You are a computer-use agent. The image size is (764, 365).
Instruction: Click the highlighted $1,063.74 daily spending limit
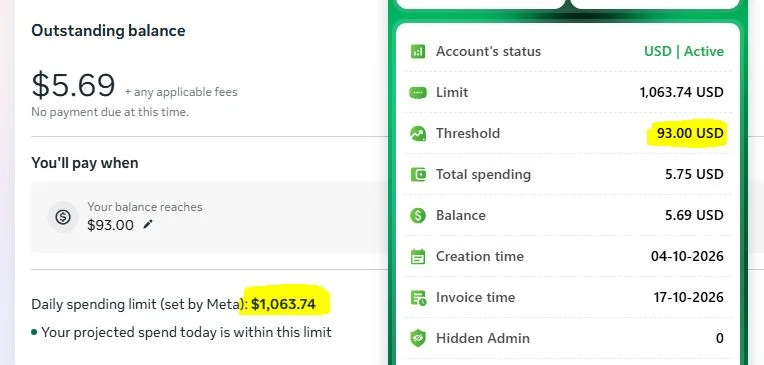pos(283,304)
